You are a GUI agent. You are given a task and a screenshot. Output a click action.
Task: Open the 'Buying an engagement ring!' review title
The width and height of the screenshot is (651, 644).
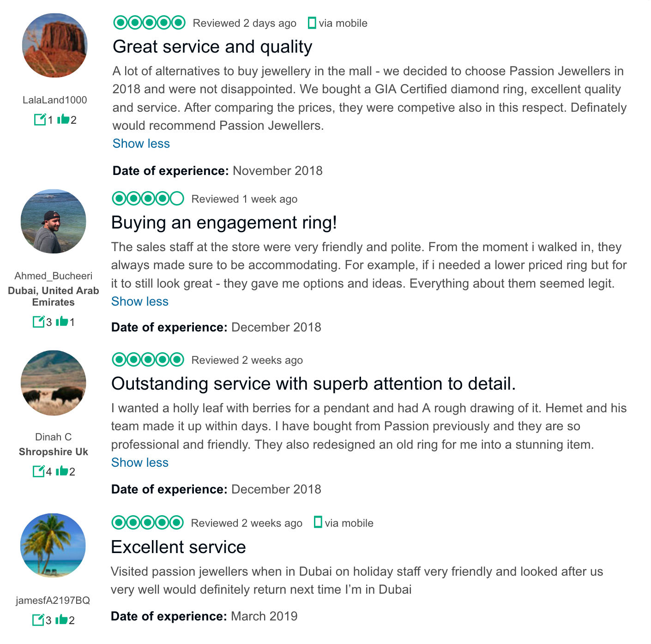tap(224, 223)
